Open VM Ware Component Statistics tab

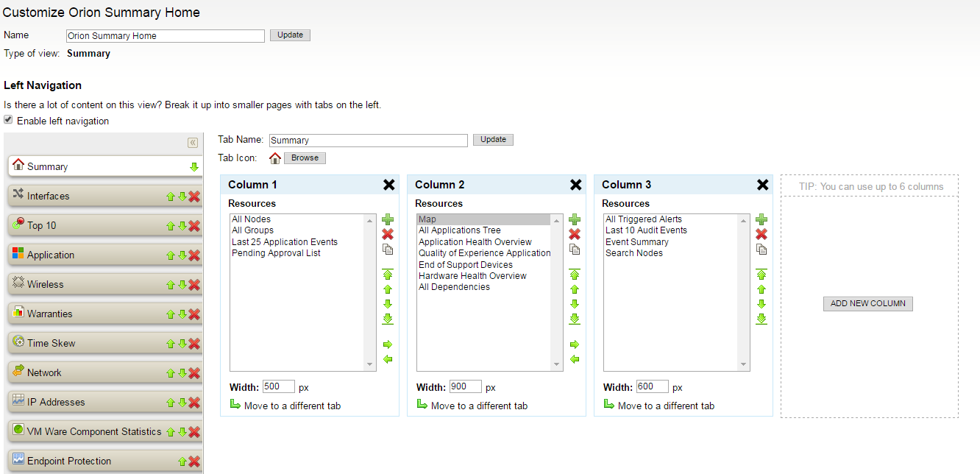[105, 431]
